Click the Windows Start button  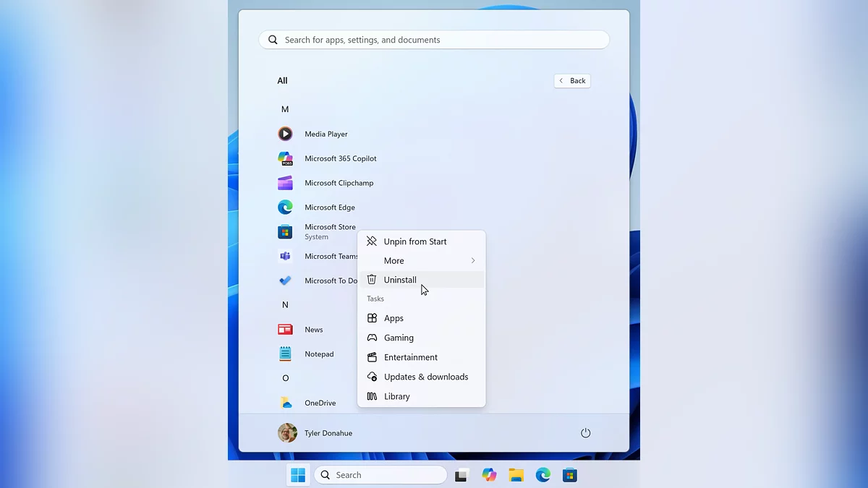point(298,475)
